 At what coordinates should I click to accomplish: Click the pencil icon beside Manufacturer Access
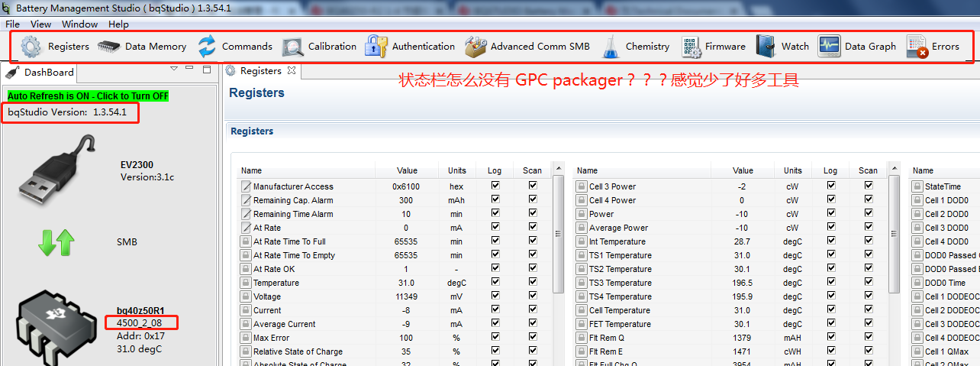coord(246,186)
